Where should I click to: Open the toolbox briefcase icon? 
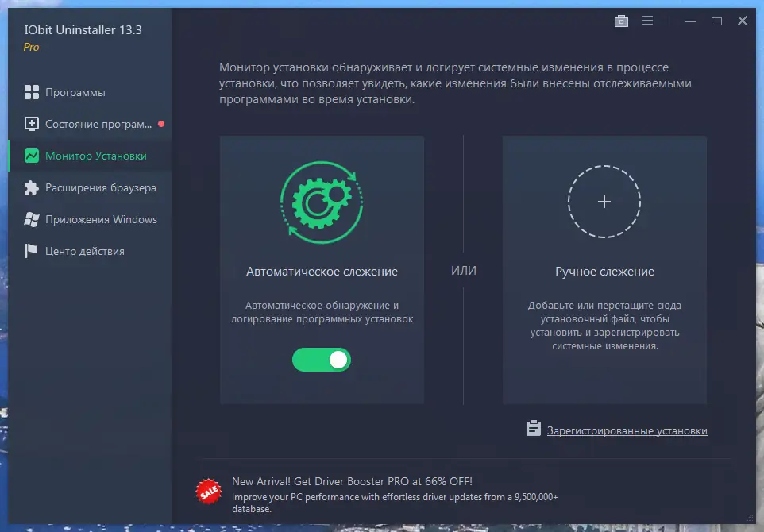point(621,21)
